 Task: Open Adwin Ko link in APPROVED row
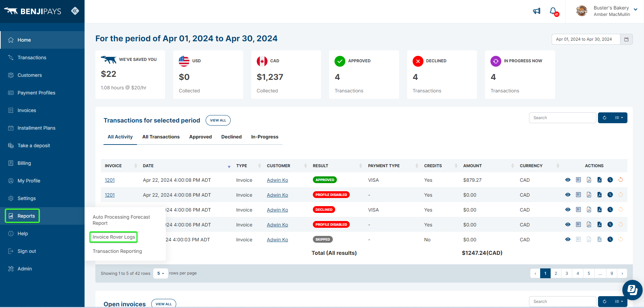click(x=277, y=180)
